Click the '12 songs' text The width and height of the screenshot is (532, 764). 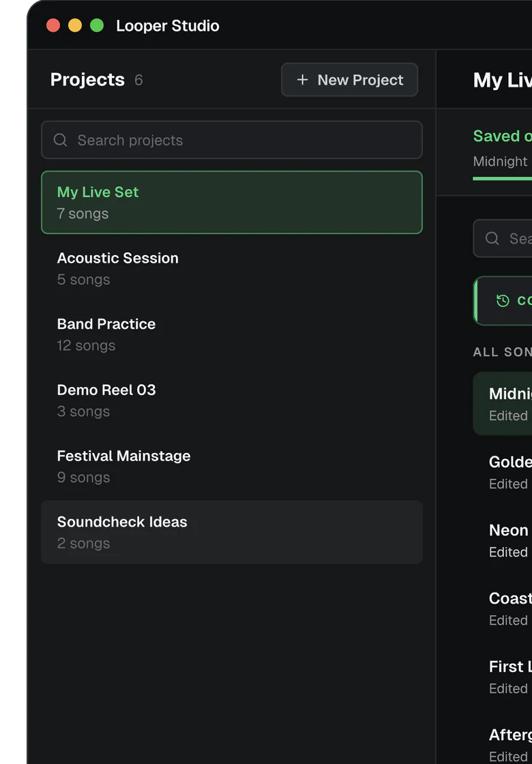click(86, 345)
